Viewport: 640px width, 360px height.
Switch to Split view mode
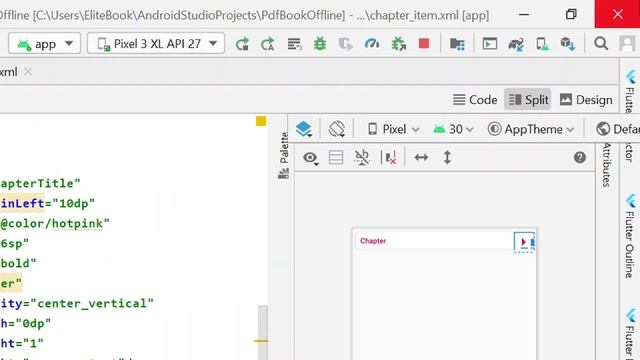pyautogui.click(x=528, y=100)
